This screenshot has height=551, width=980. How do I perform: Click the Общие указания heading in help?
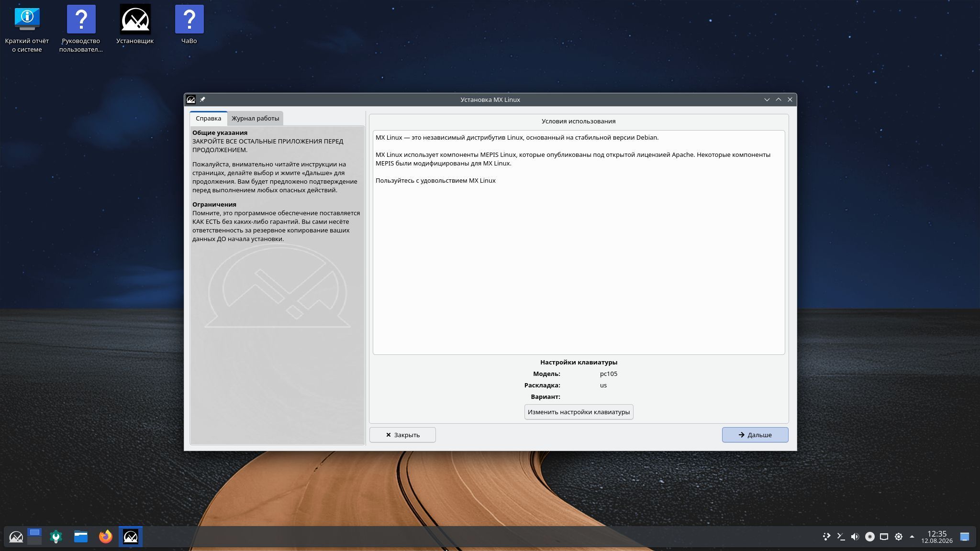pyautogui.click(x=220, y=132)
